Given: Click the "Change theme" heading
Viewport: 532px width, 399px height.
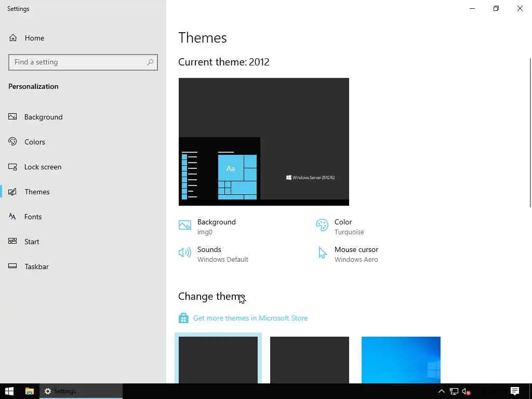Looking at the screenshot, I should 211,297.
